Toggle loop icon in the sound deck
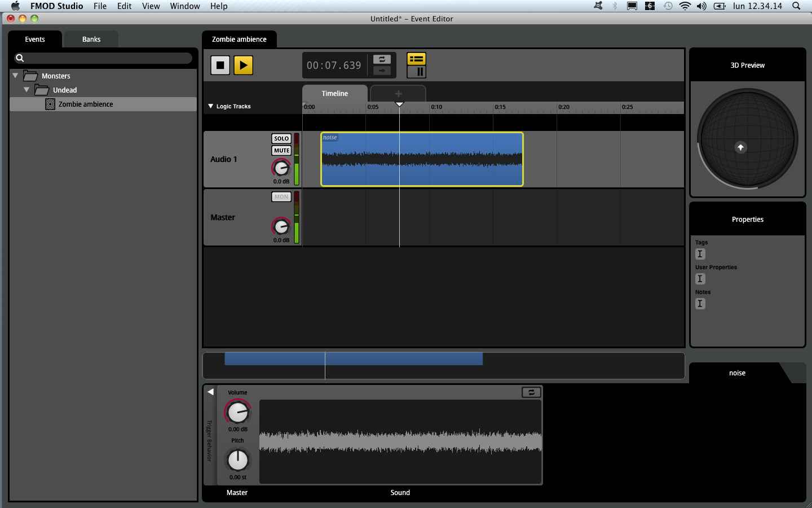 [x=531, y=392]
